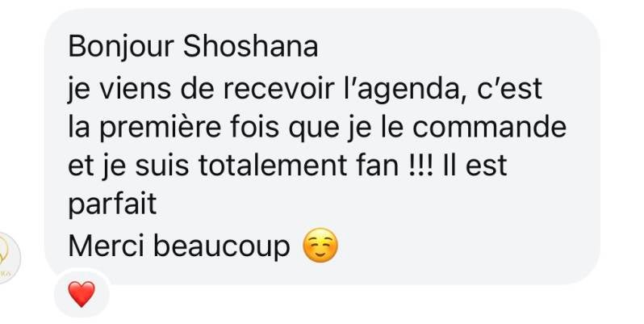The image size is (644, 324).
Task: Click the name Shoshana in greeting
Action: tap(250, 47)
